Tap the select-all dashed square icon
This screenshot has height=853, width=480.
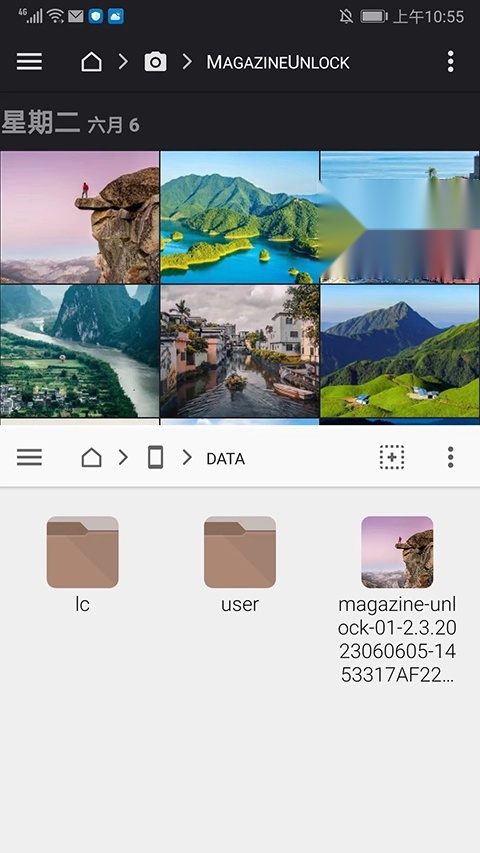point(392,458)
